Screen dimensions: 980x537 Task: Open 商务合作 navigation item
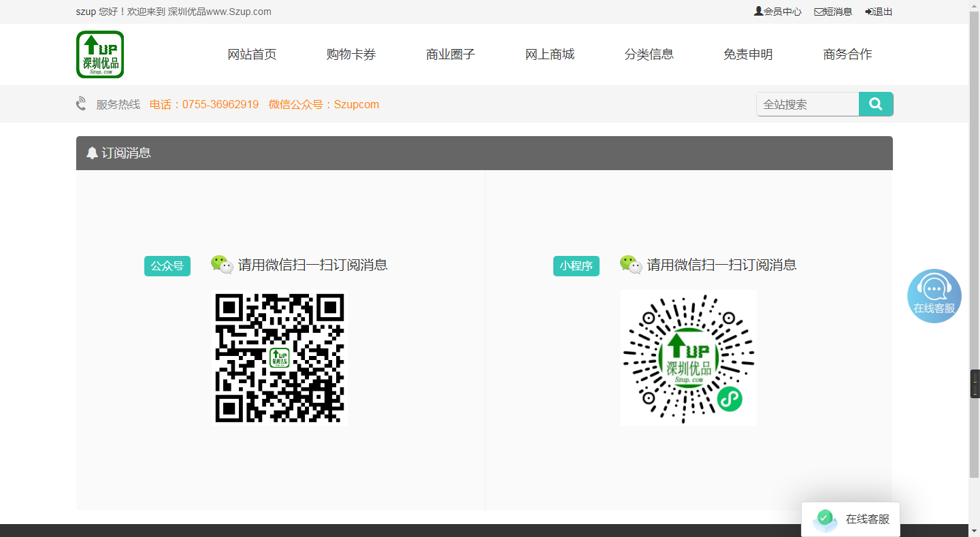847,54
